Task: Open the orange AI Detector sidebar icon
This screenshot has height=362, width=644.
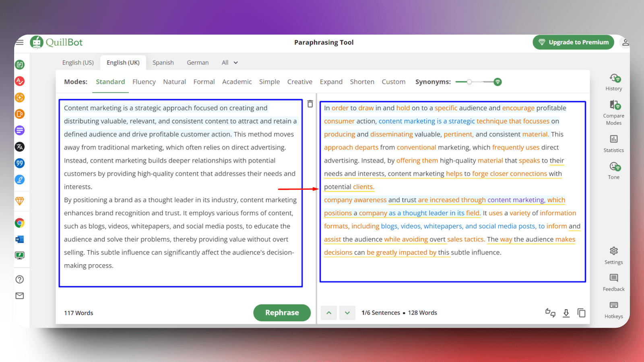Action: 20,114
